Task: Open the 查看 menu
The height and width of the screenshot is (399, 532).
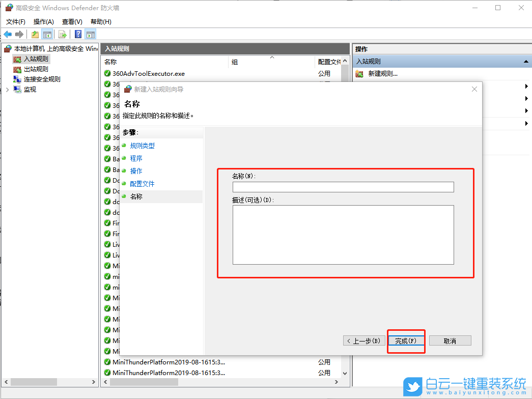Action: [x=71, y=21]
